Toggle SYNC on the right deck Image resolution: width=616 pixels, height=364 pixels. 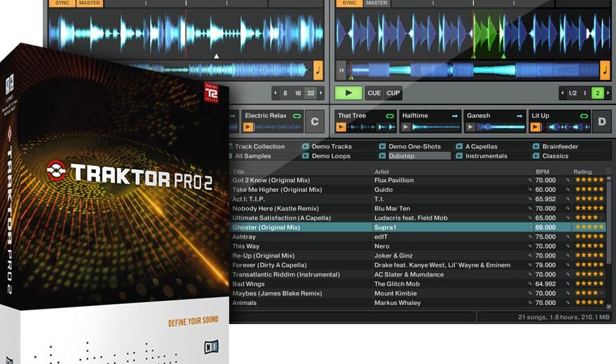pyautogui.click(x=349, y=3)
